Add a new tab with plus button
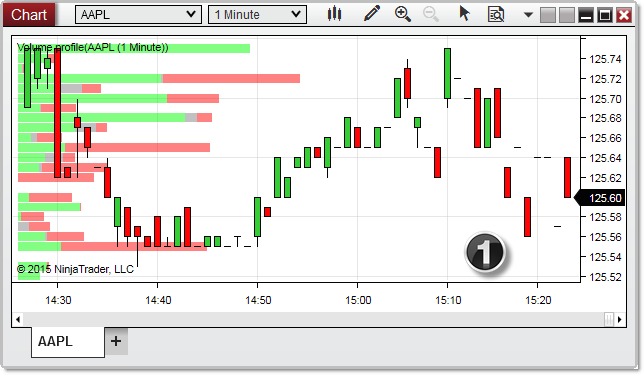The height and width of the screenshot is (375, 644). click(x=116, y=341)
